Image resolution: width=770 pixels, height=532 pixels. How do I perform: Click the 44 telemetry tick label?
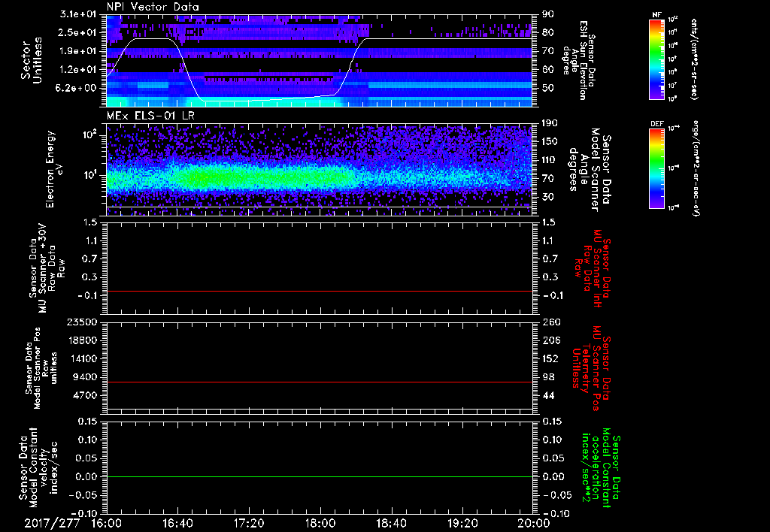tap(548, 395)
